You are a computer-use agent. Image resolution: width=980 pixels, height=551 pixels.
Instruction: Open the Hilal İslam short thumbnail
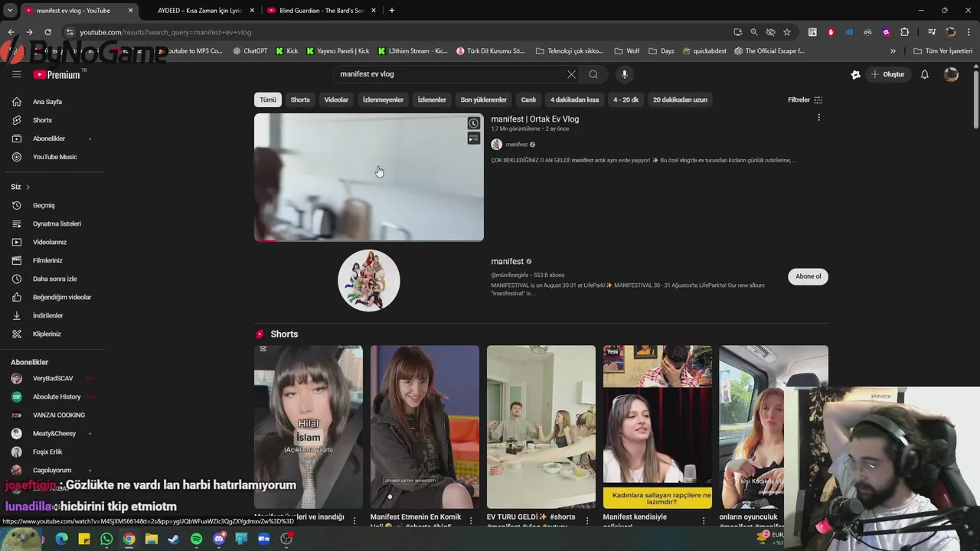[309, 426]
